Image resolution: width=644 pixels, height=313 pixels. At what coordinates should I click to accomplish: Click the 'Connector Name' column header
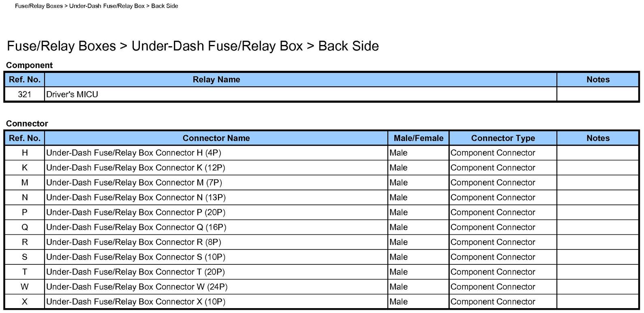(x=216, y=138)
